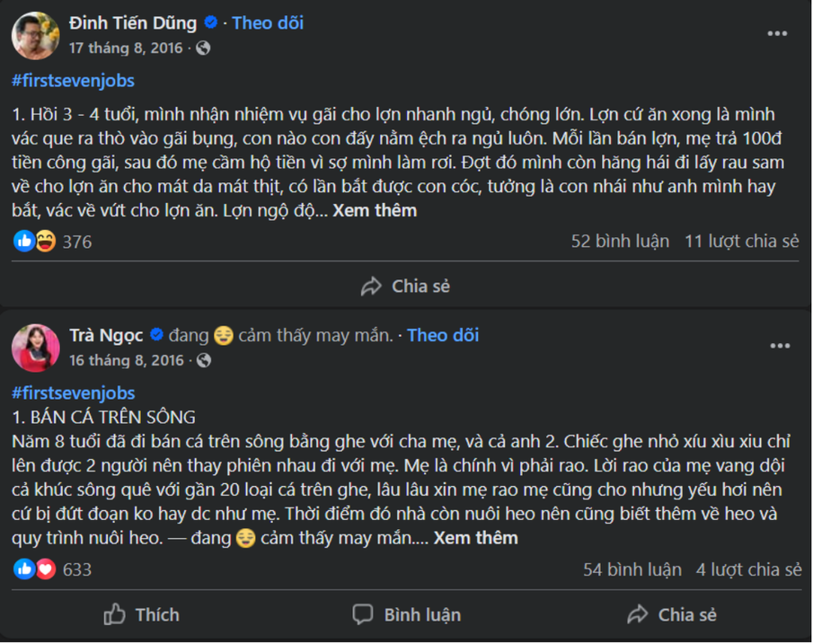
Task: Click the comment bubble icon next to Bình luận
Action: 363,615
